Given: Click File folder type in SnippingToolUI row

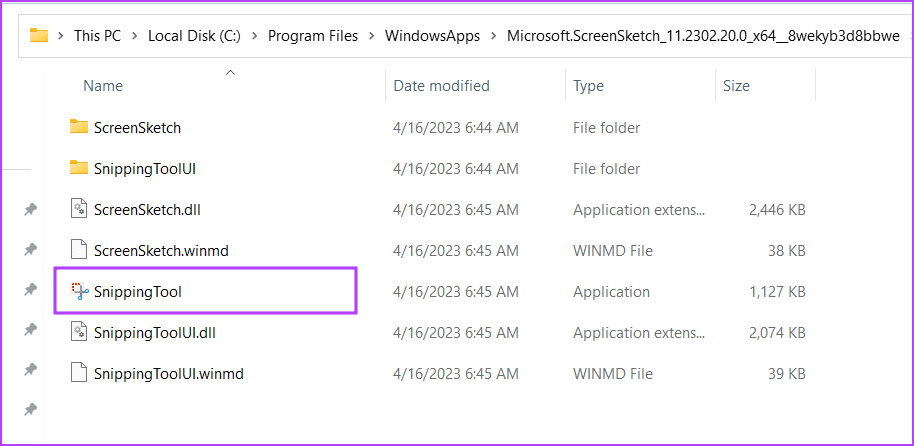Looking at the screenshot, I should click(x=606, y=168).
